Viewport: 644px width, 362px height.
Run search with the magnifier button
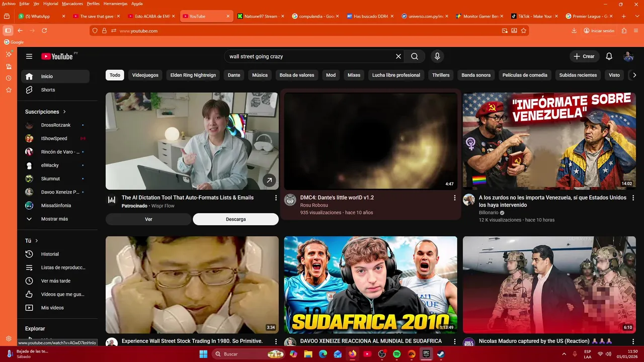(415, 56)
